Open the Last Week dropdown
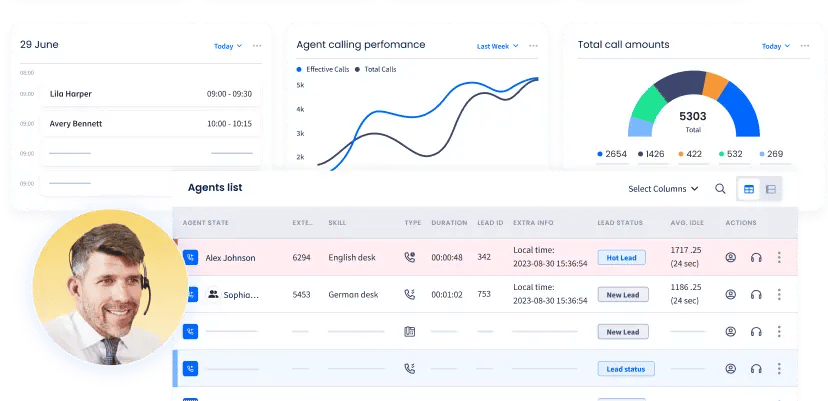The height and width of the screenshot is (401, 828). [497, 46]
